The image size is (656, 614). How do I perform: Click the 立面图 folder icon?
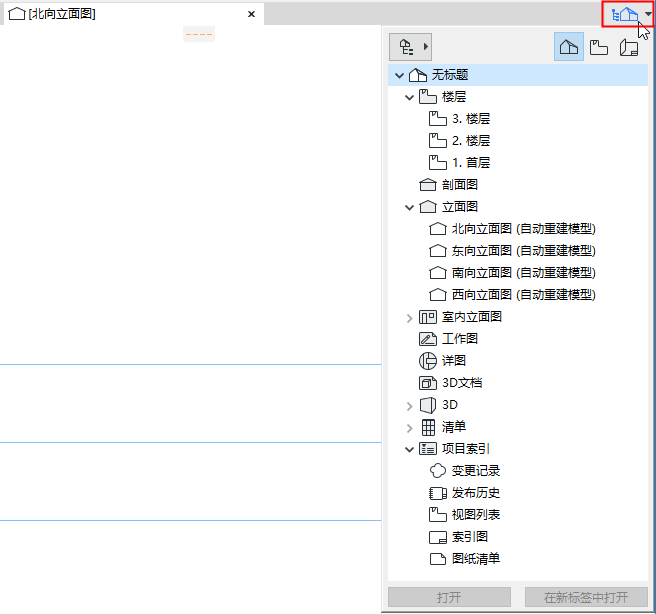coord(428,207)
